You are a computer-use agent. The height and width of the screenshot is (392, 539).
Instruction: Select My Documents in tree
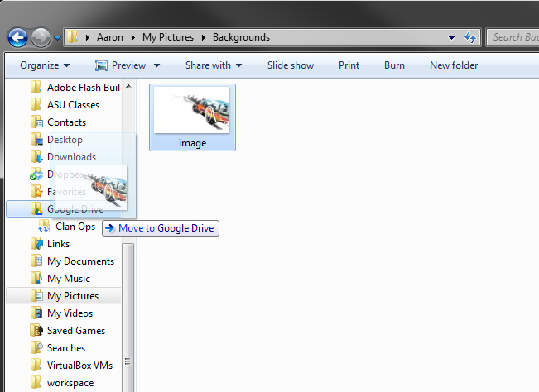[81, 261]
